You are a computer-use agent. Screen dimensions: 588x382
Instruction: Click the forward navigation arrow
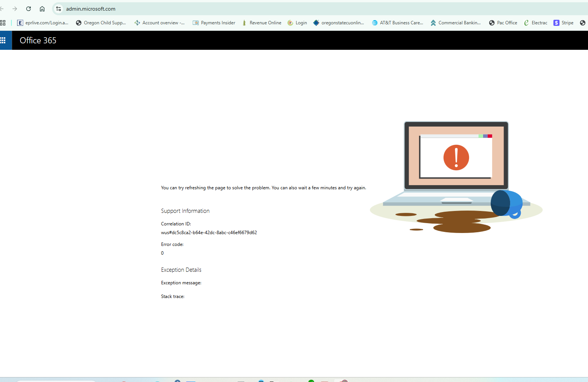pyautogui.click(x=15, y=9)
